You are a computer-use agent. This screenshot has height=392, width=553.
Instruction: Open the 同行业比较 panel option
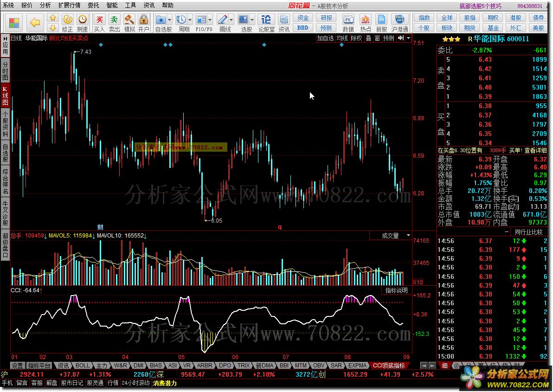click(528, 232)
